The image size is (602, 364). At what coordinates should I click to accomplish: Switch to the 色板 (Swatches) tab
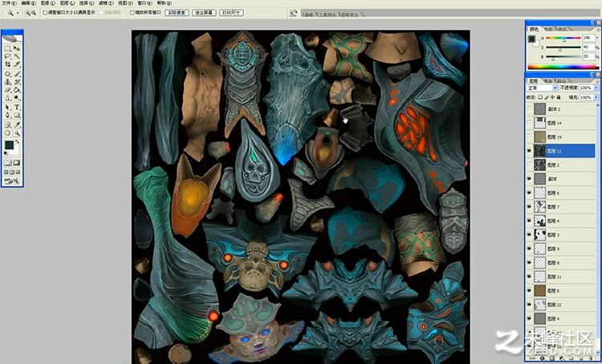point(548,29)
